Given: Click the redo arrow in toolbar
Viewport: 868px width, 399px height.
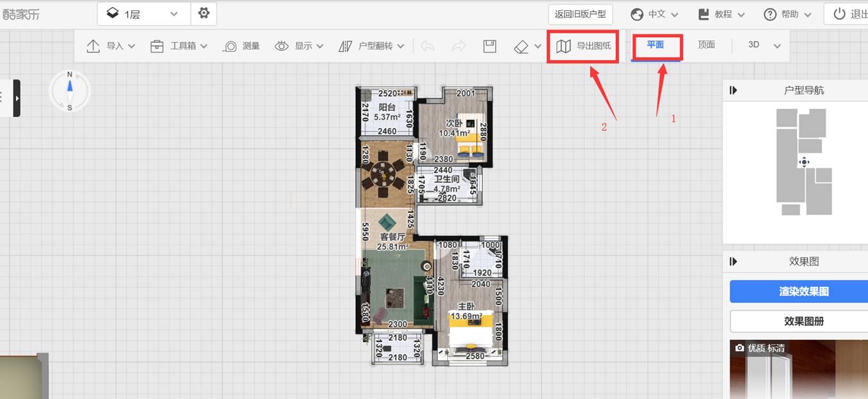Looking at the screenshot, I should click(x=458, y=46).
